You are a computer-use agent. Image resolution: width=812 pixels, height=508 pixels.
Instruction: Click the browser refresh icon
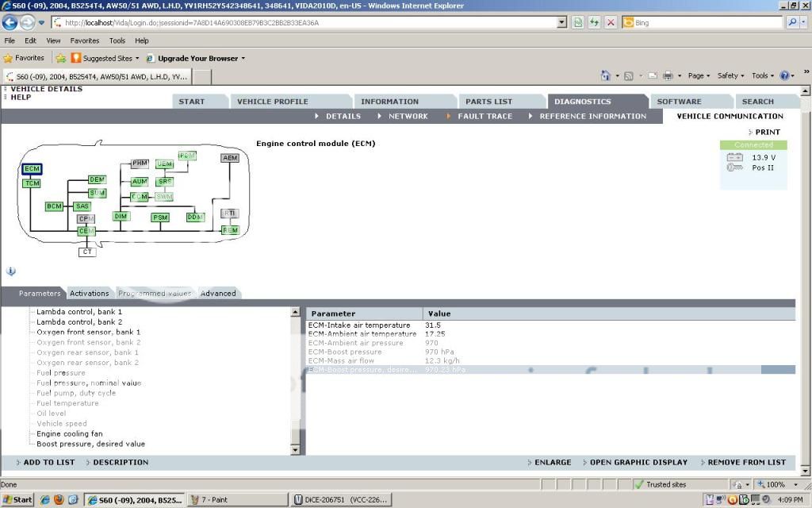click(595, 22)
